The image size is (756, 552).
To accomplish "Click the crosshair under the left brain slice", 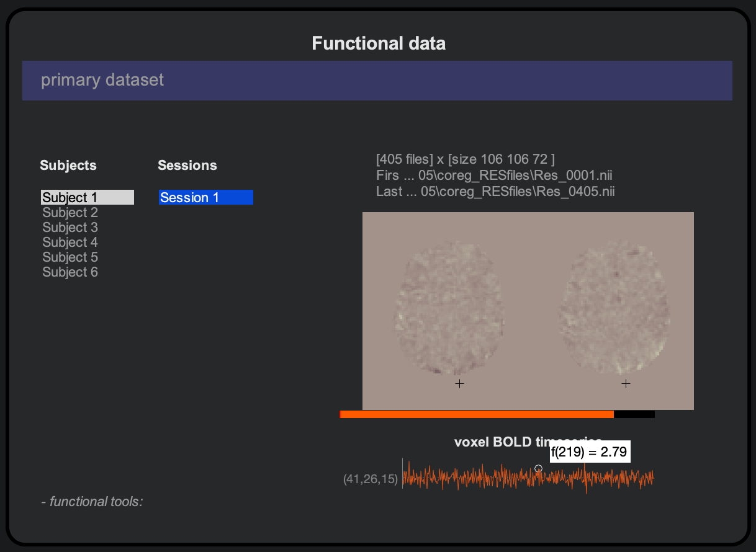I will coord(459,384).
